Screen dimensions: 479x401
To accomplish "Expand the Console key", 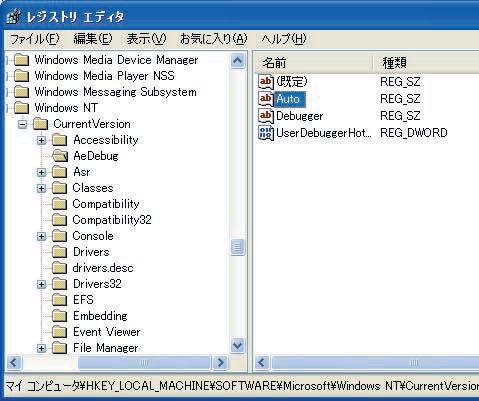I will (x=41, y=236).
